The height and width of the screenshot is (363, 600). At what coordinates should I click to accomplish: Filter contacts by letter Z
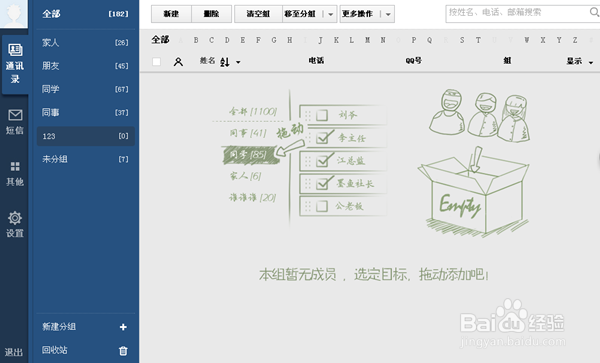(x=575, y=40)
